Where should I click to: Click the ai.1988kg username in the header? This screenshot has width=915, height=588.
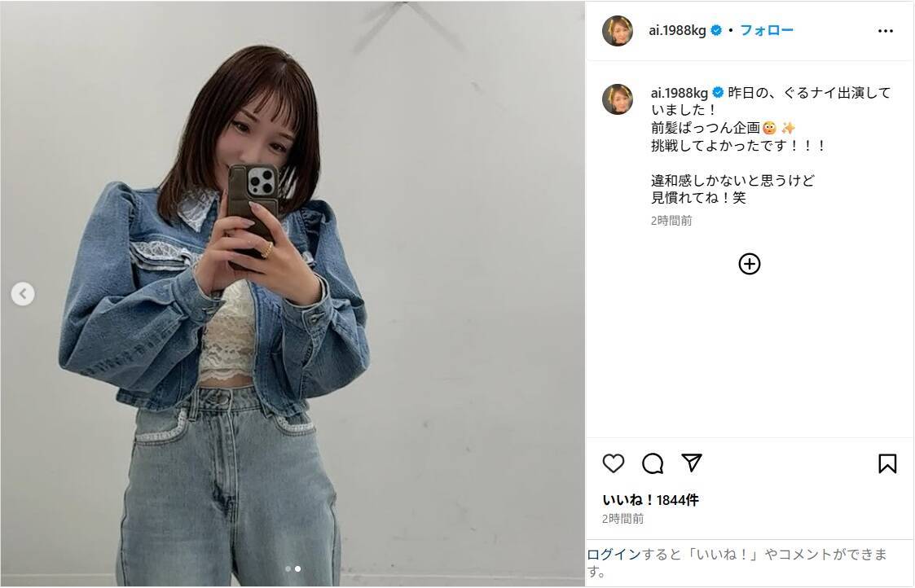tap(677, 30)
